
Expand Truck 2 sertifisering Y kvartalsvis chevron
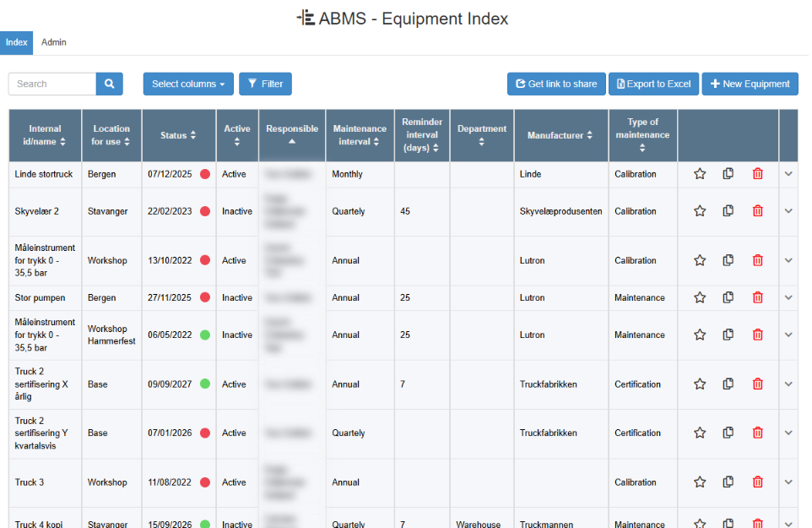(x=788, y=433)
